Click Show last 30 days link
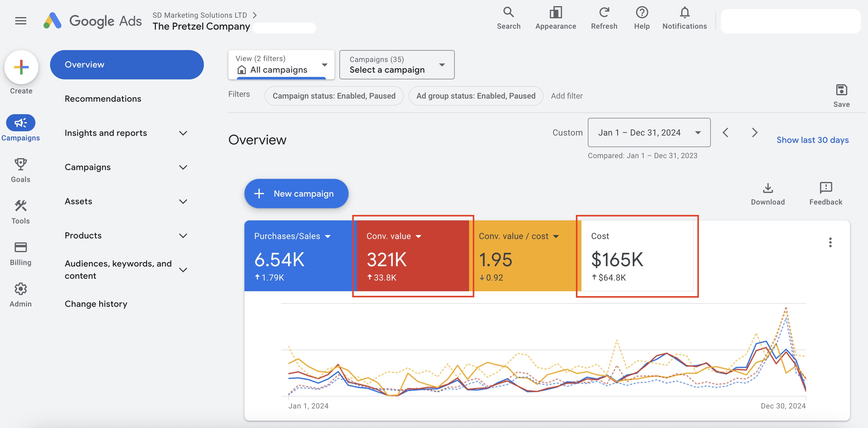The width and height of the screenshot is (868, 428). pos(812,140)
